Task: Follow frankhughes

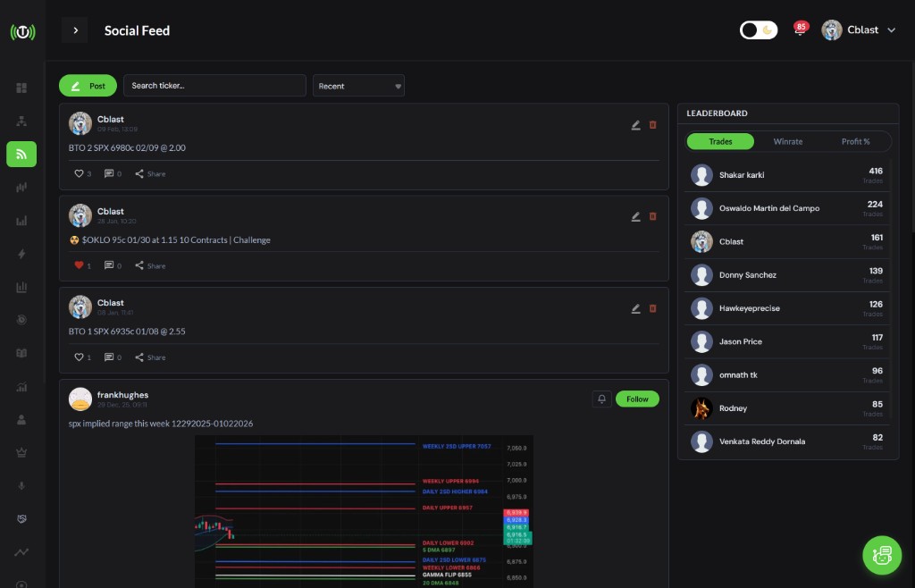Action: click(637, 399)
